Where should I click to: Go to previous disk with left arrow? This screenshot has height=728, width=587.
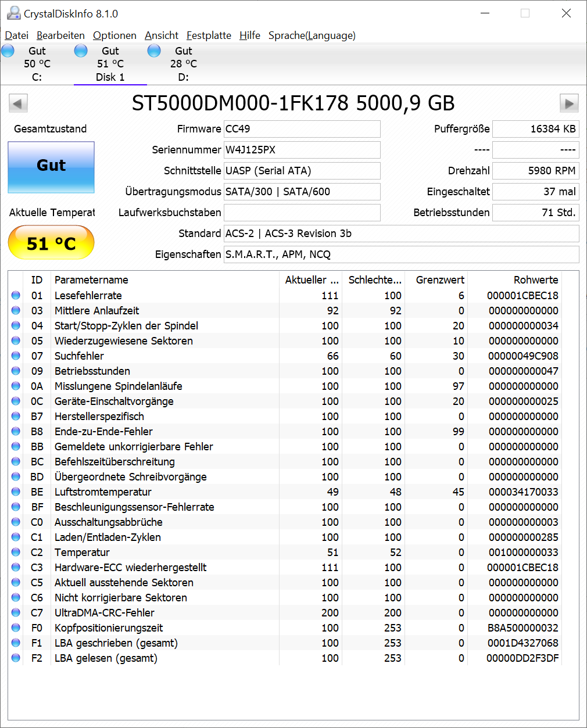(18, 103)
